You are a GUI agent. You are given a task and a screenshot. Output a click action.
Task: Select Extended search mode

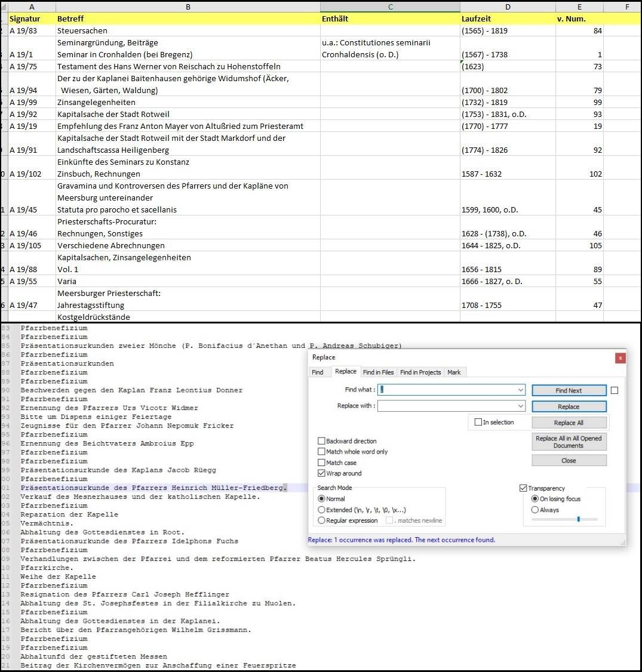pos(321,510)
